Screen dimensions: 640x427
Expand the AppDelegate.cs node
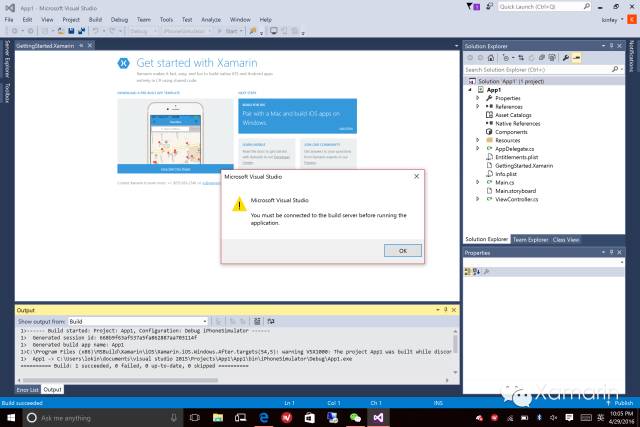pyautogui.click(x=477, y=149)
